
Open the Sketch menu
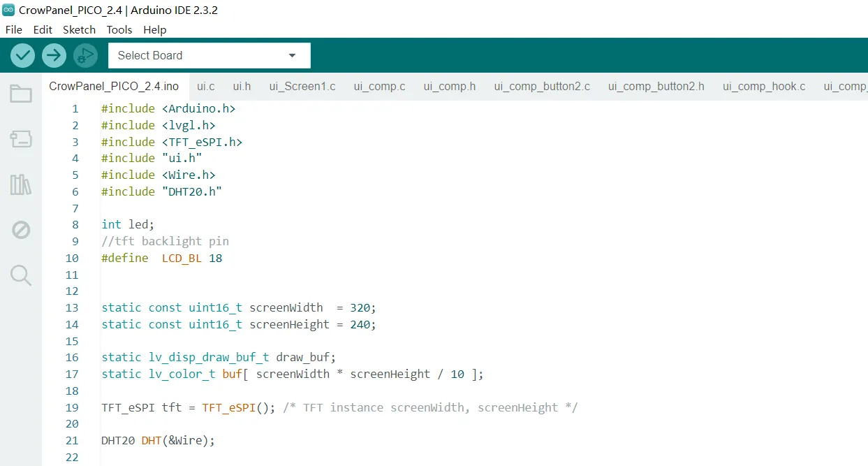click(x=79, y=29)
